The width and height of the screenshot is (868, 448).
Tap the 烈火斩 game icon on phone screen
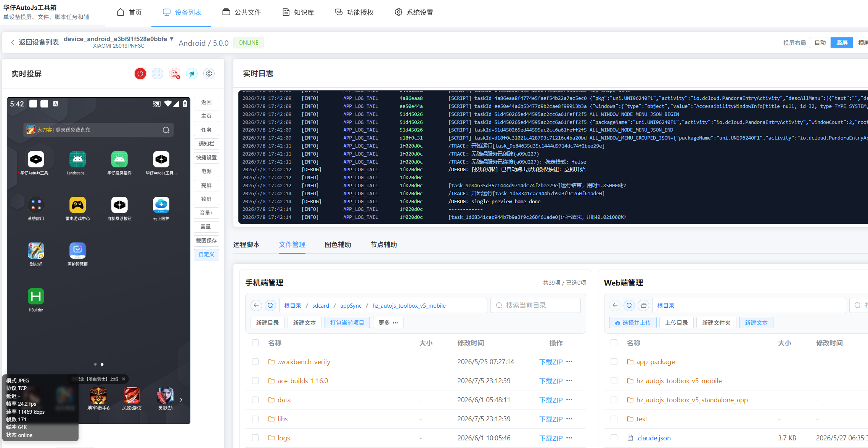click(x=36, y=250)
